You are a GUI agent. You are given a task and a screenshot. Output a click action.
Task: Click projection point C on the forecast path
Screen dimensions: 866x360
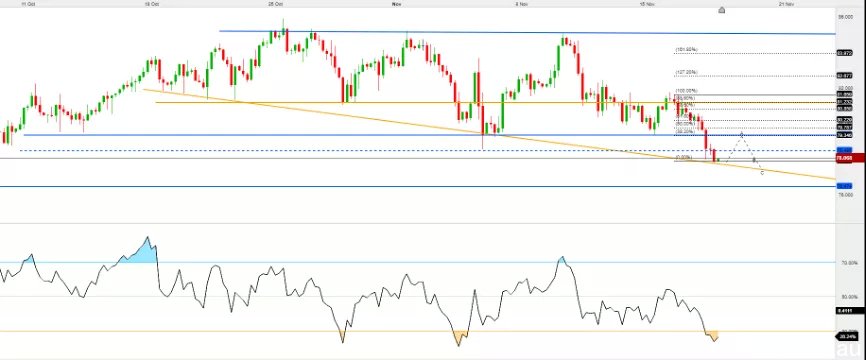762,173
